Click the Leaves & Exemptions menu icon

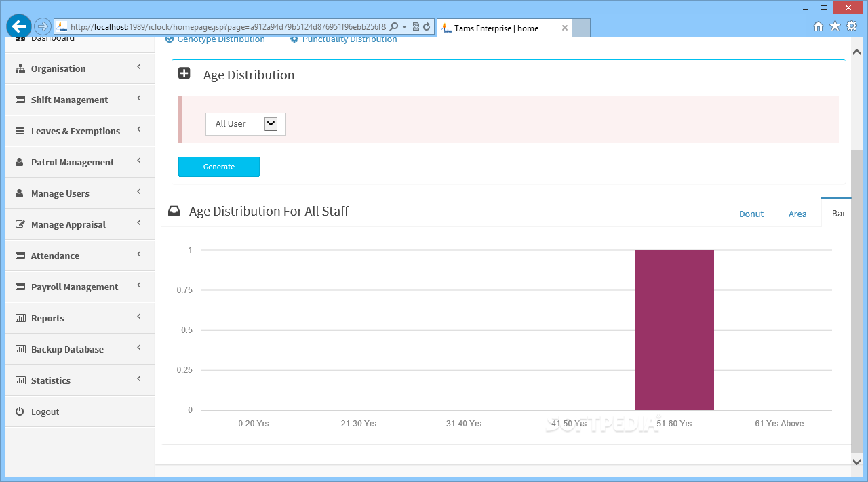(x=20, y=131)
